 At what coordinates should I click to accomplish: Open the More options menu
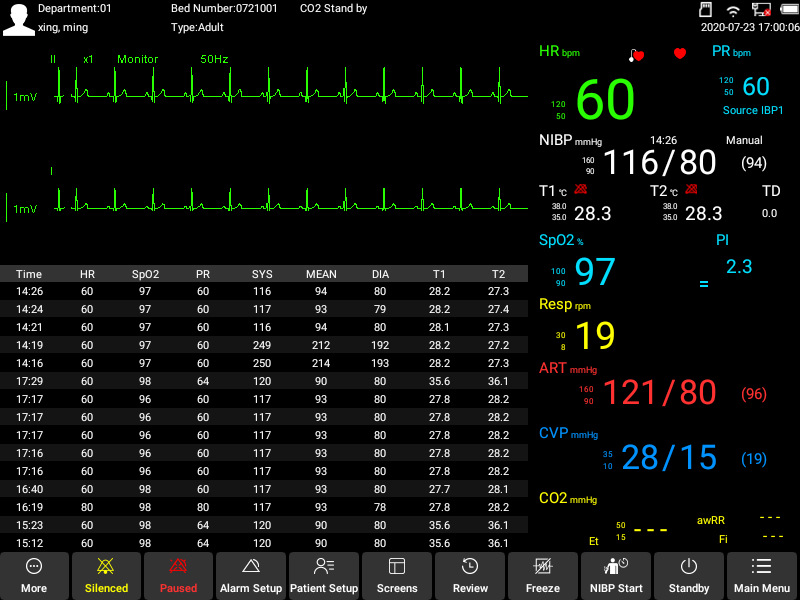tap(34, 576)
